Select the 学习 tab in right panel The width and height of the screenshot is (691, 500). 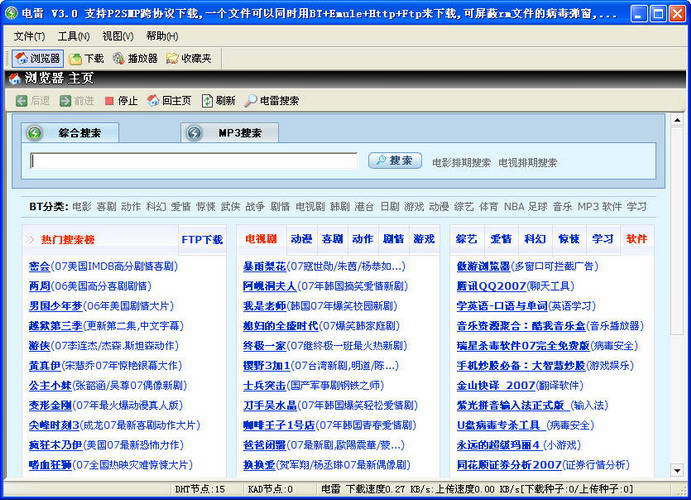coord(603,239)
